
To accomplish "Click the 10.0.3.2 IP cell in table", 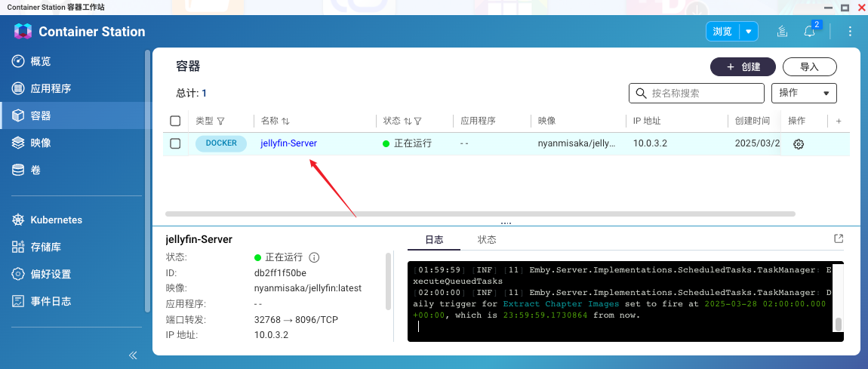I will point(650,143).
